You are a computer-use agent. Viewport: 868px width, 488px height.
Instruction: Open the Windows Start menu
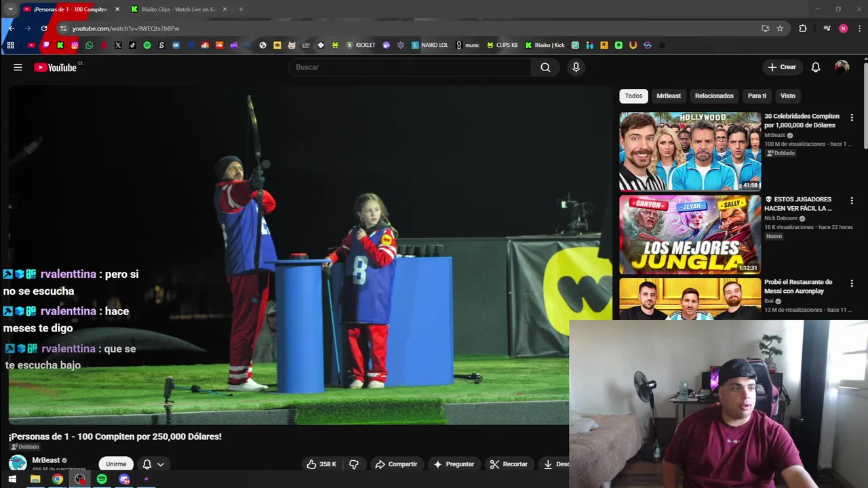click(12, 479)
